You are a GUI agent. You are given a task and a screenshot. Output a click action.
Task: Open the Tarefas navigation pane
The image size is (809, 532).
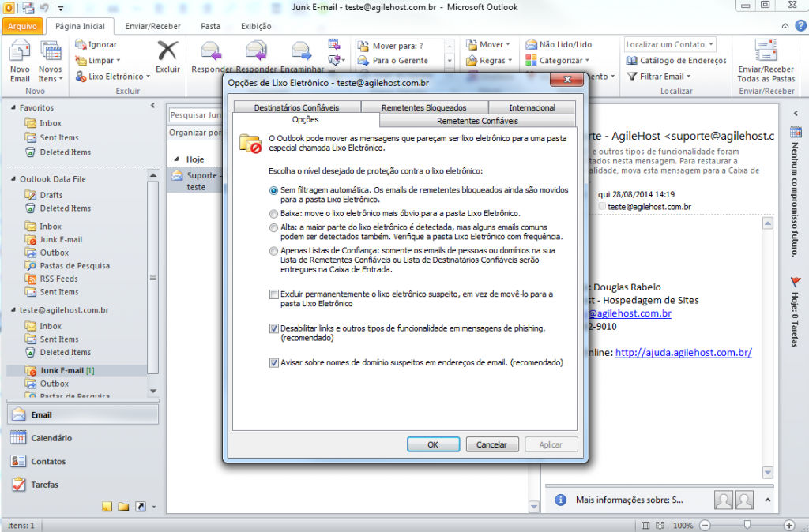point(82,484)
